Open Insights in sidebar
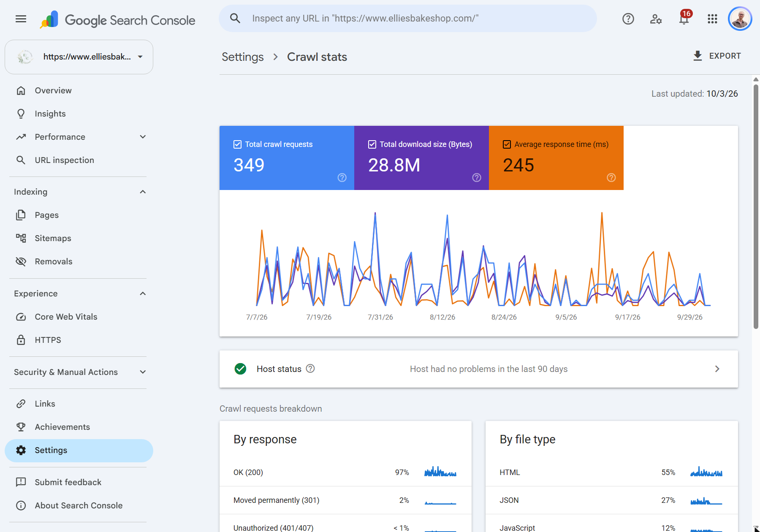This screenshot has height=532, width=760. point(79,114)
